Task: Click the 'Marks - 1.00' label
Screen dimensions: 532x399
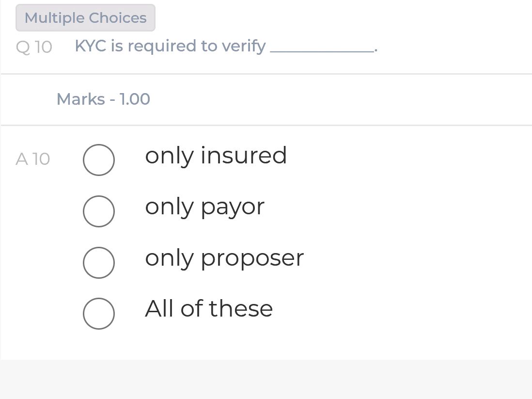Action: [103, 99]
